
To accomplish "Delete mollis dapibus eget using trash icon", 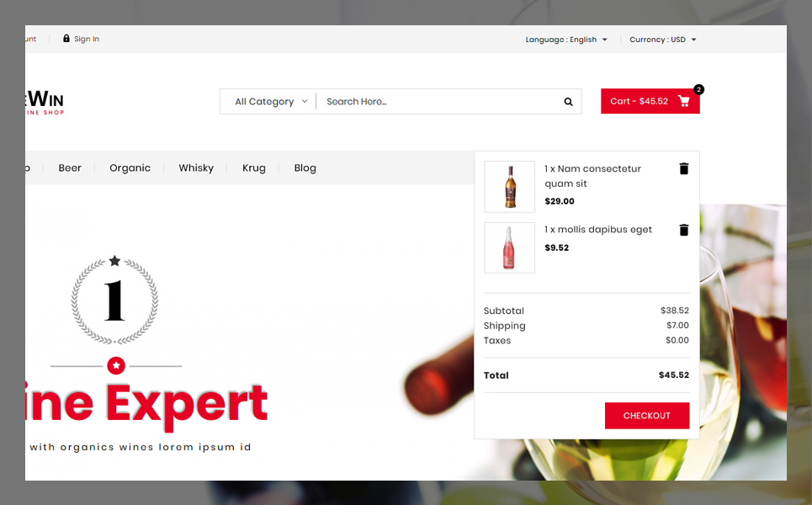I will click(x=683, y=230).
